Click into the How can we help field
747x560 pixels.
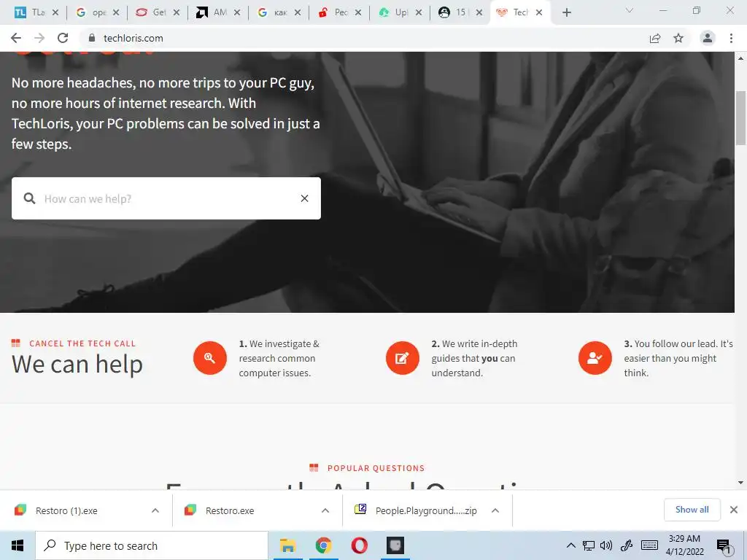pos(167,198)
